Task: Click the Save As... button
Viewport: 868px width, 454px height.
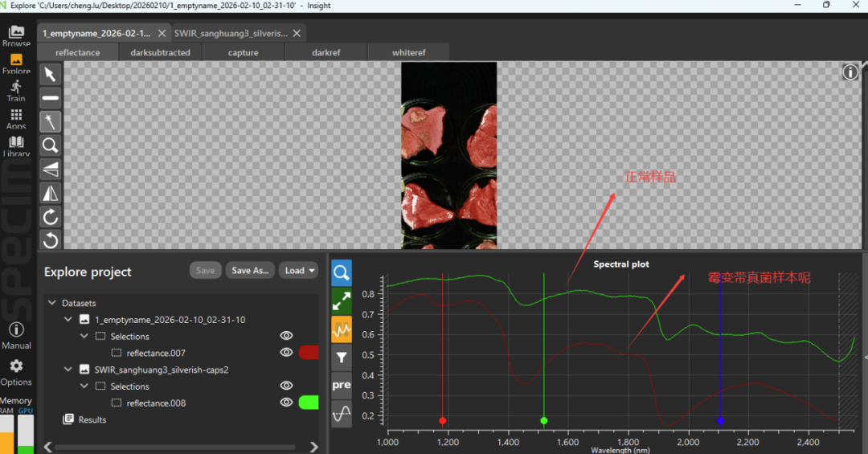Action: tap(250, 270)
